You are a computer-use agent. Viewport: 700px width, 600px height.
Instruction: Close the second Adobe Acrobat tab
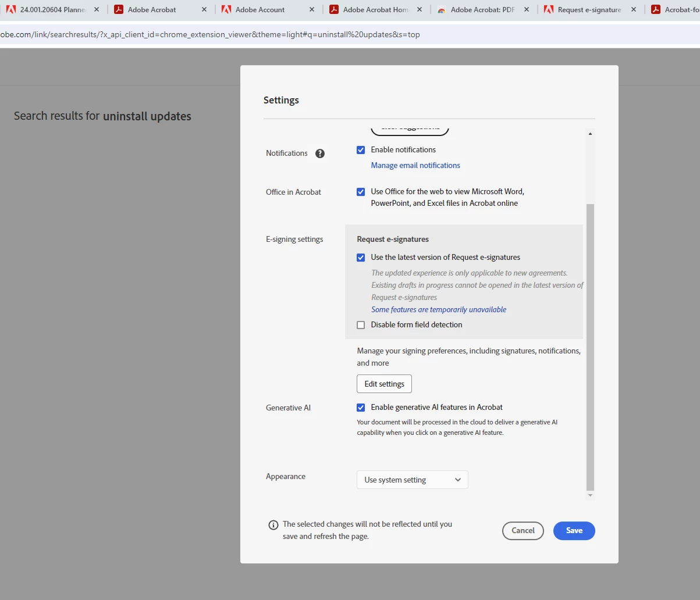(204, 10)
